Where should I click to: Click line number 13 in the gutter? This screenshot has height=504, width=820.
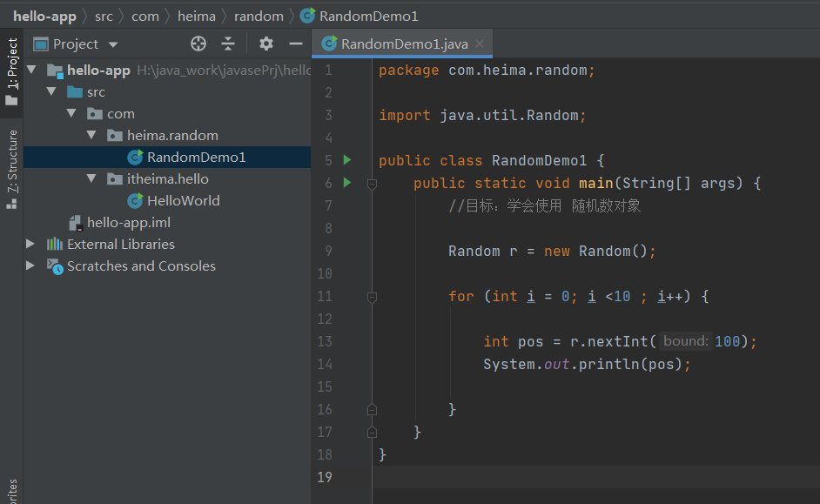(x=324, y=341)
